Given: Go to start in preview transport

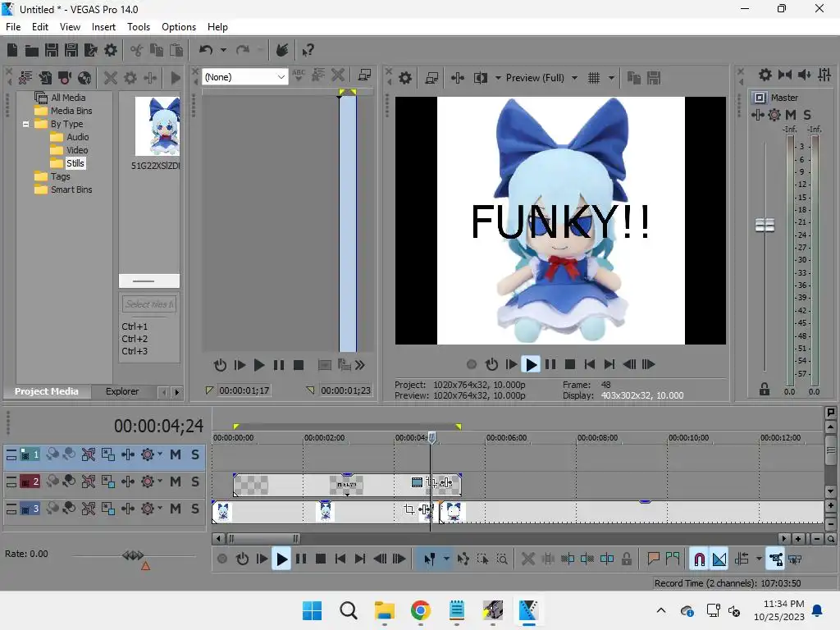Looking at the screenshot, I should [590, 364].
